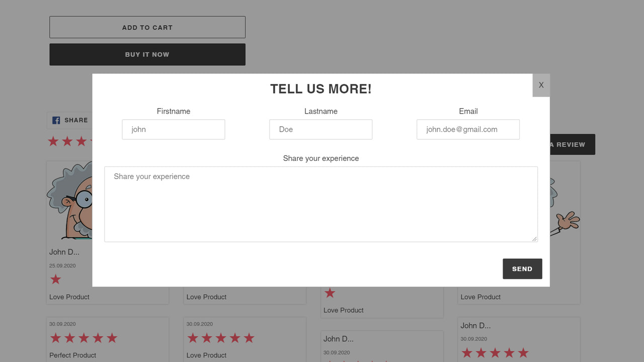The height and width of the screenshot is (362, 644).
Task: Click the Lastname input containing Doe
Action: click(320, 129)
